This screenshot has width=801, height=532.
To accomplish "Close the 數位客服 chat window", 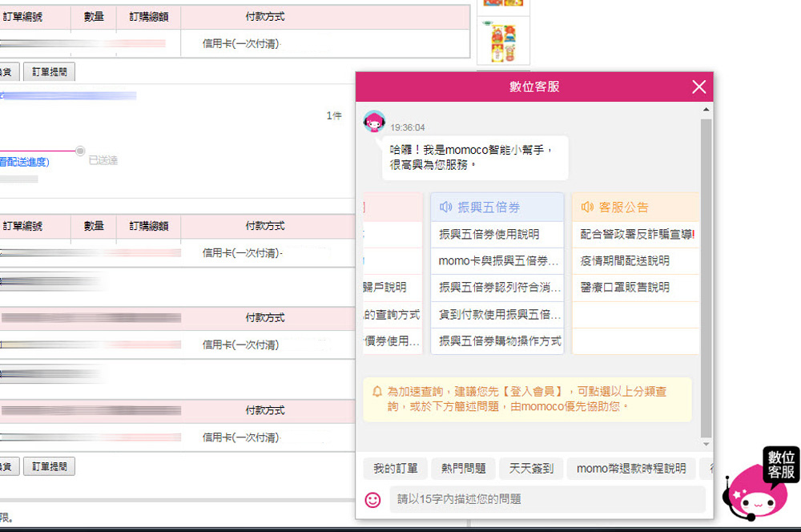I will pyautogui.click(x=698, y=87).
